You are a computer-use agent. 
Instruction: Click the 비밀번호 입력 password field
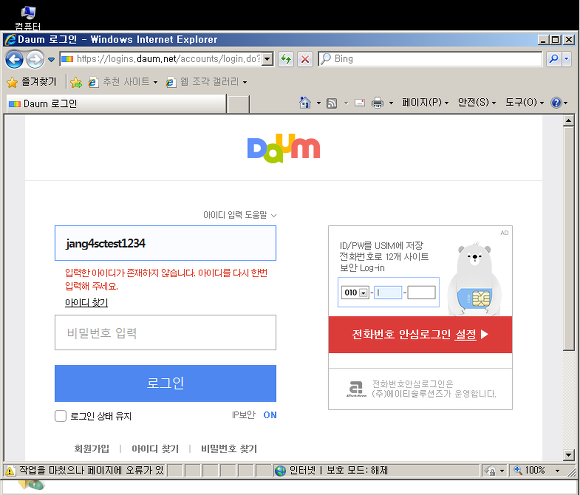(165, 333)
